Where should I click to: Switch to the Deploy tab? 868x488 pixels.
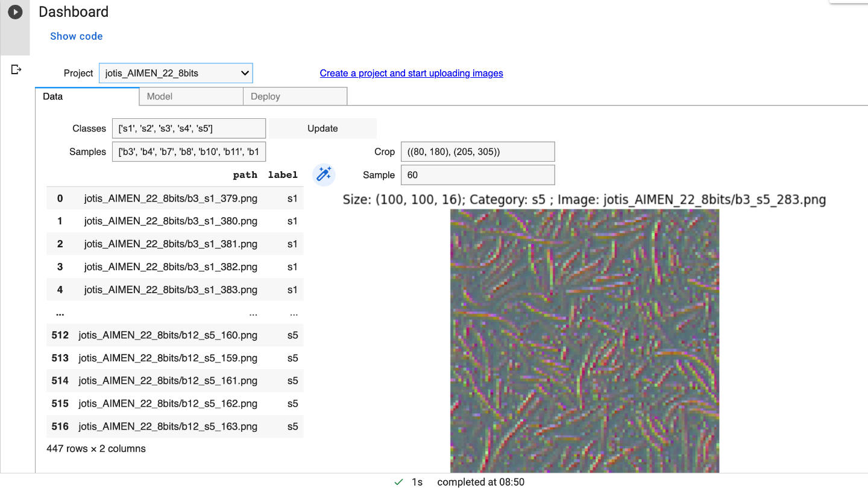[295, 97]
